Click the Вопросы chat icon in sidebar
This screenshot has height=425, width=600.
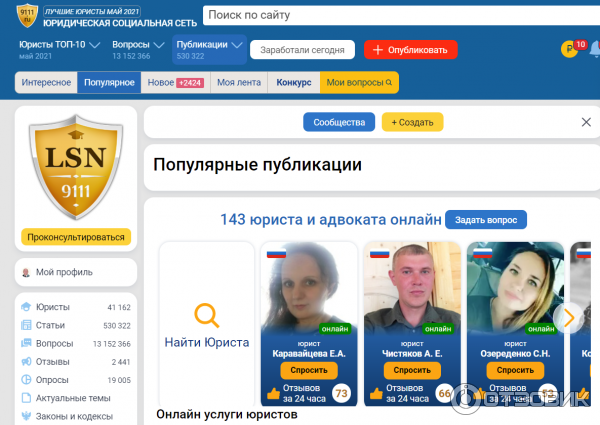[x=26, y=343]
